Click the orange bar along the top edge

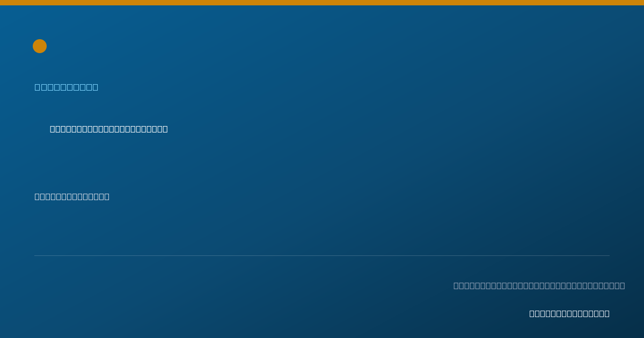[322, 3]
